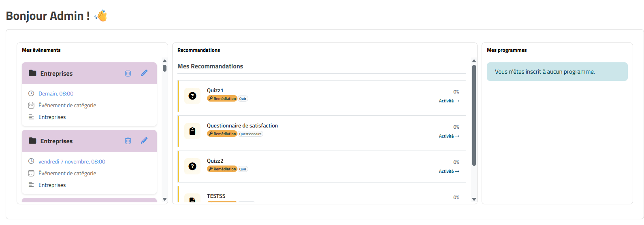Go to Quizz1 via its Activité link
The width and height of the screenshot is (644, 225).
[x=449, y=101]
